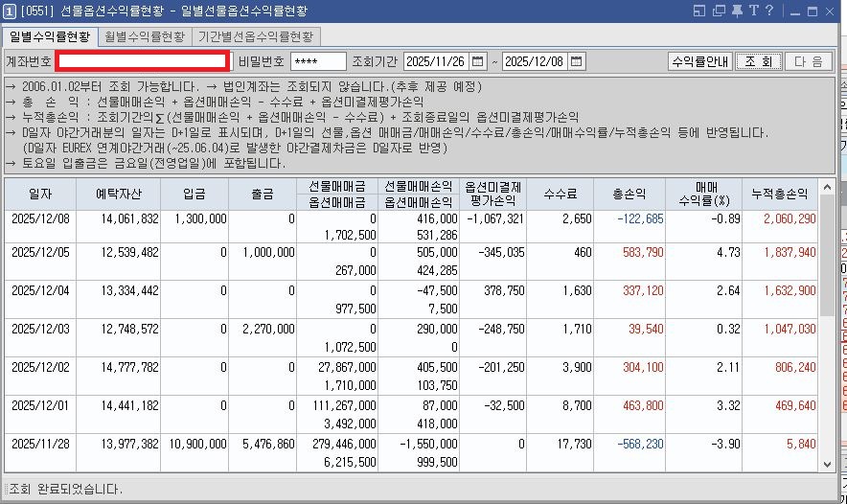The height and width of the screenshot is (504, 847).
Task: Click futures trade amount 27,867,000
Action: coord(347,367)
